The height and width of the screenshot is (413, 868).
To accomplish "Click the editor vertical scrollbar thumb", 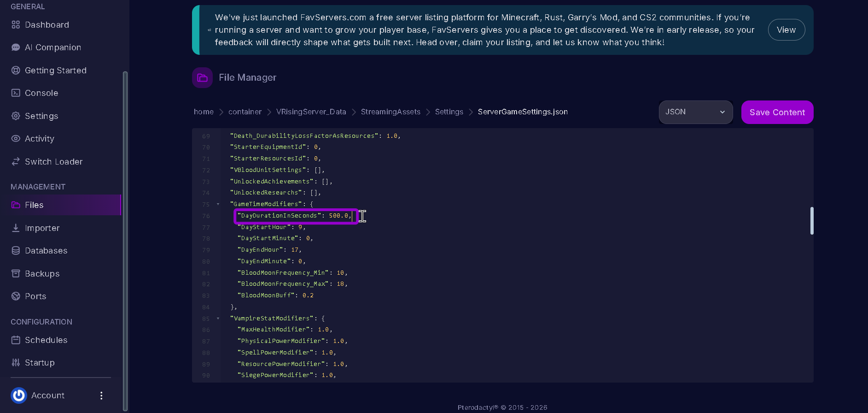I will [812, 221].
